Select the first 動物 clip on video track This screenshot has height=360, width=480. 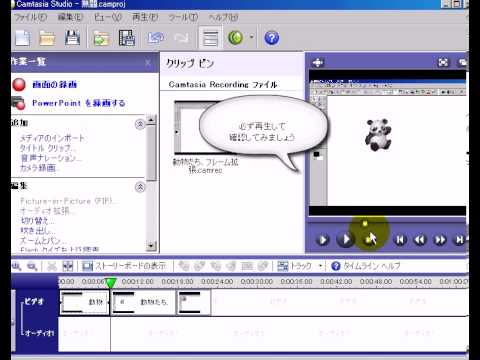tap(84, 302)
